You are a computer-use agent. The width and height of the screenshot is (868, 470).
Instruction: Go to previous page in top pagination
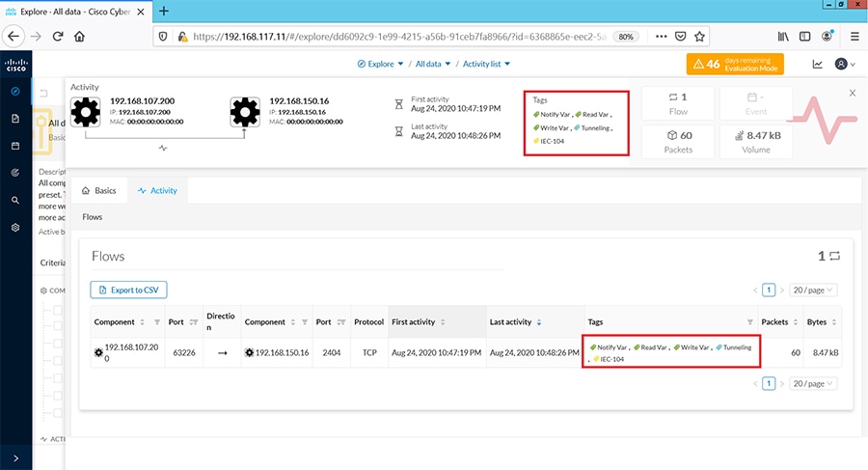click(755, 290)
